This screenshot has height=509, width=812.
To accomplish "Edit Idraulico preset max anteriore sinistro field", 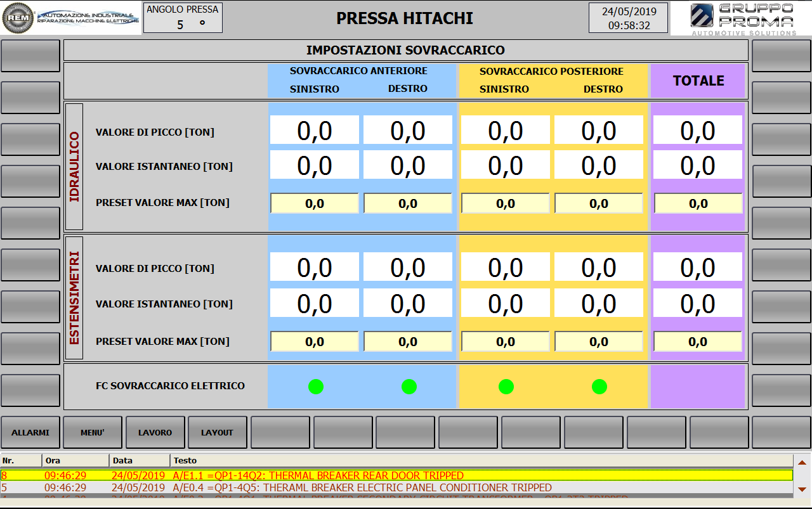I will pos(315,203).
